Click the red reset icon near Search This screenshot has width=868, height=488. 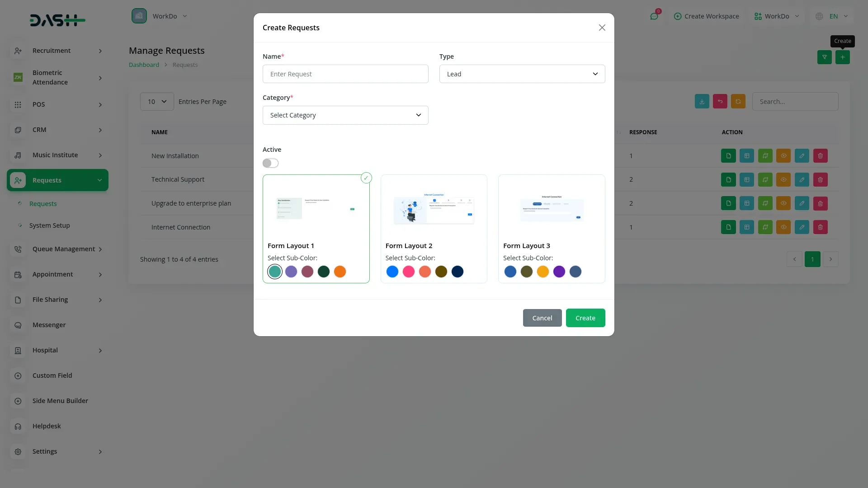(x=720, y=102)
